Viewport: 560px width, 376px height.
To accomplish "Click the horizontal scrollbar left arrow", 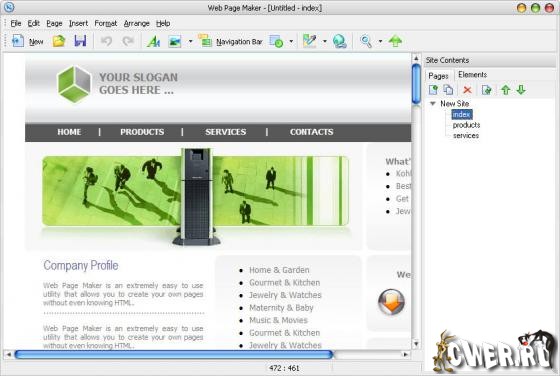I will [x=9, y=355].
